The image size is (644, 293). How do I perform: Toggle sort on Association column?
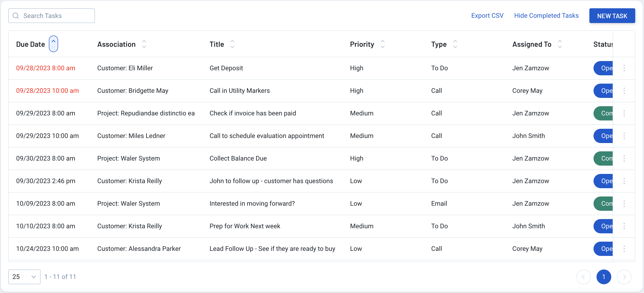coord(144,44)
